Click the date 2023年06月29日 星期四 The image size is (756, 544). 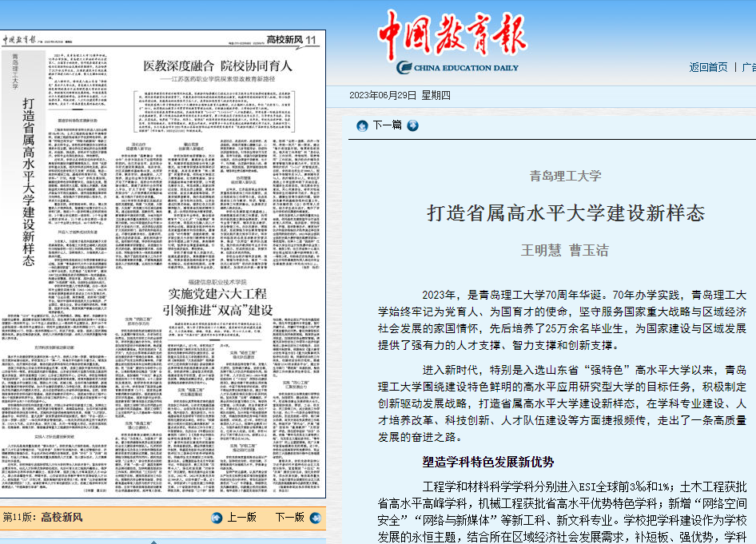(400, 96)
